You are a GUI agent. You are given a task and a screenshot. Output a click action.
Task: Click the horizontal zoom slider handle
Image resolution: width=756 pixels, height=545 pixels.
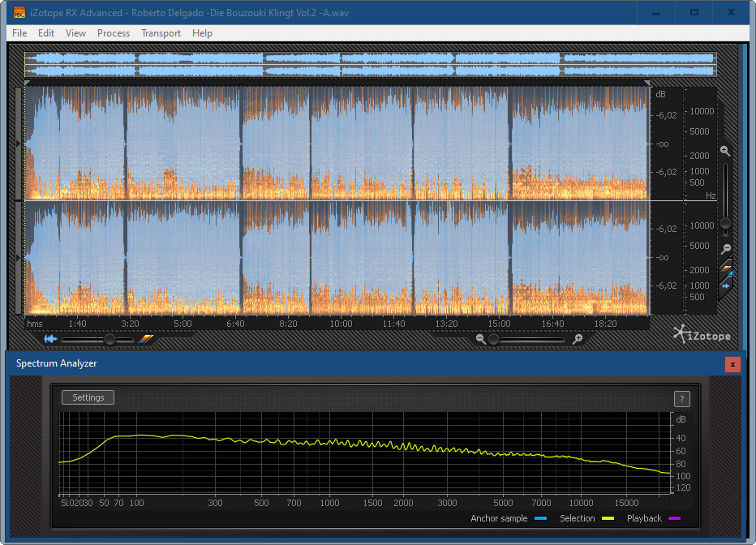coord(493,339)
